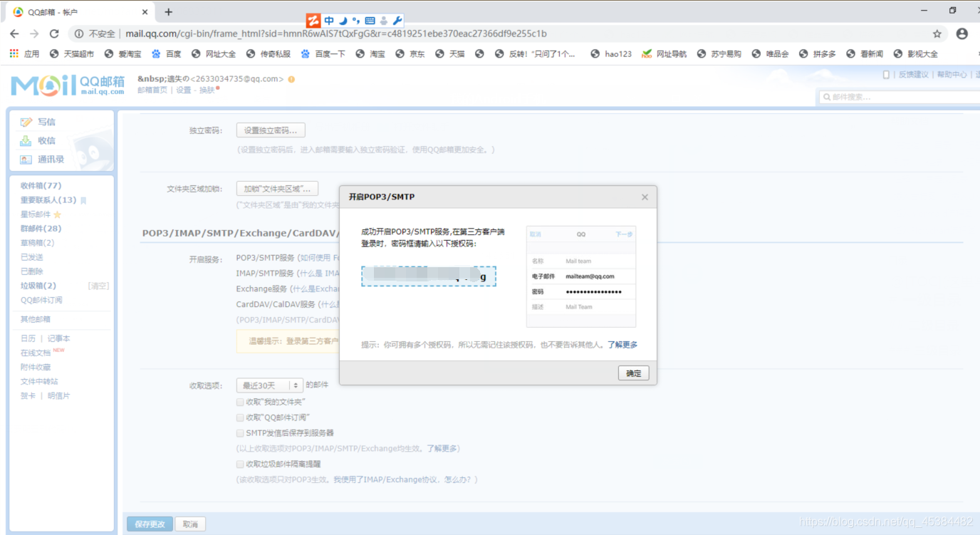
Task: Open the 最近30天 dropdown
Action: 270,385
